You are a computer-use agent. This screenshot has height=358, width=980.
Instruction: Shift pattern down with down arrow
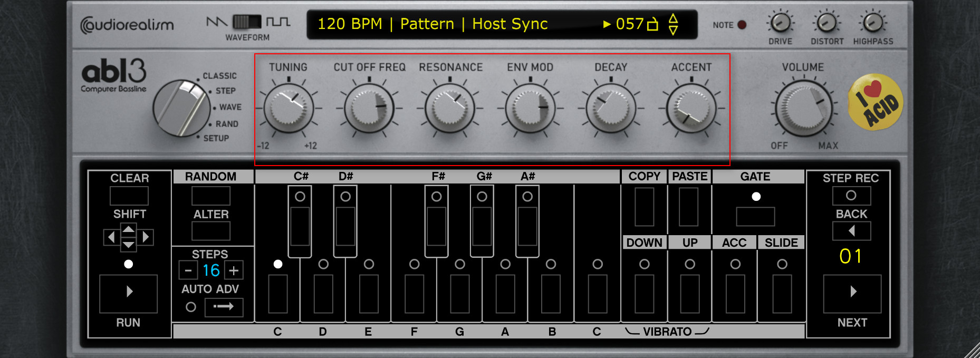tap(129, 245)
